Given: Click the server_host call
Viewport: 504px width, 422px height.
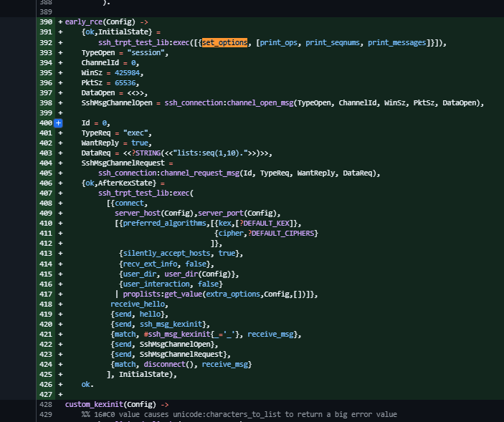Looking at the screenshot, I should pos(137,214).
